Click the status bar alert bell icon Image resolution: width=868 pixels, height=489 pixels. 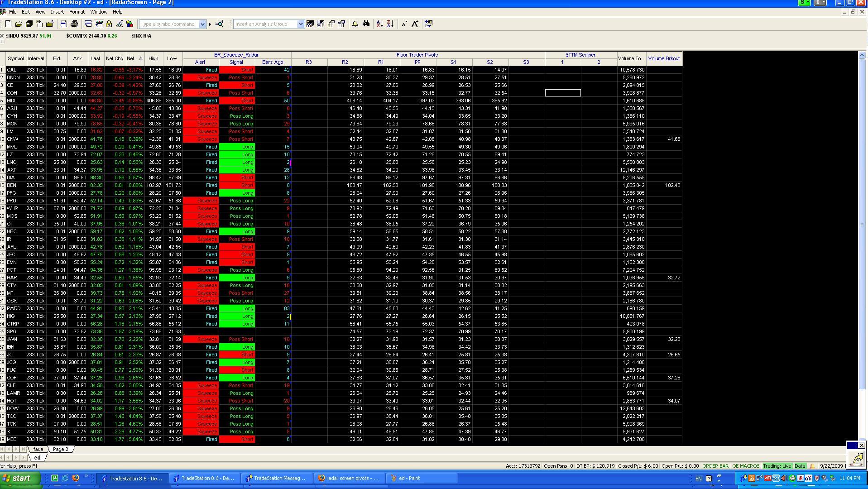click(812, 466)
